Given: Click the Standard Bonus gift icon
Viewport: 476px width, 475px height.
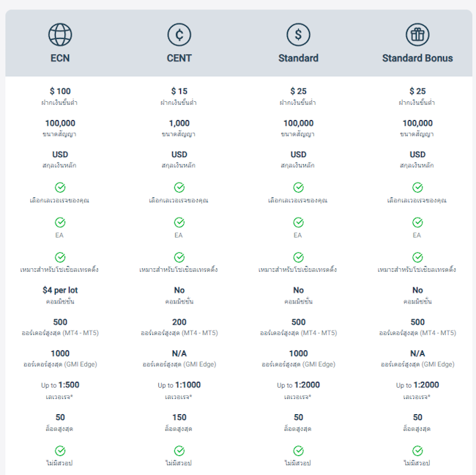Looking at the screenshot, I should point(417,34).
